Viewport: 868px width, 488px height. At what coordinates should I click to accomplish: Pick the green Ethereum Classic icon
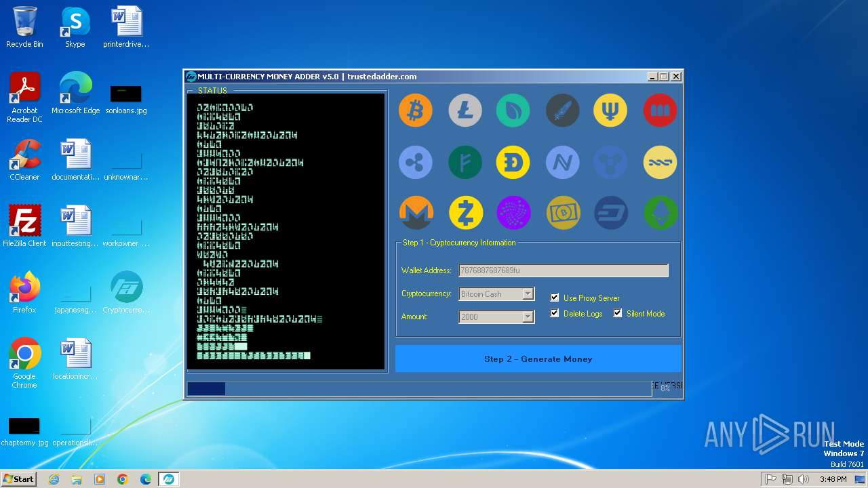(x=660, y=213)
